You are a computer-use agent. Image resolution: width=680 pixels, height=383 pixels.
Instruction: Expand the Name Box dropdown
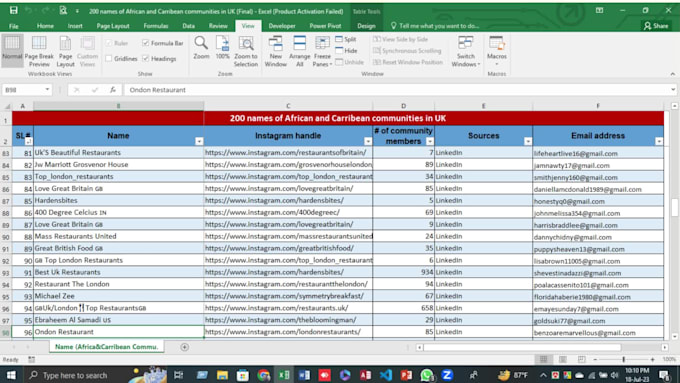pyautogui.click(x=47, y=89)
